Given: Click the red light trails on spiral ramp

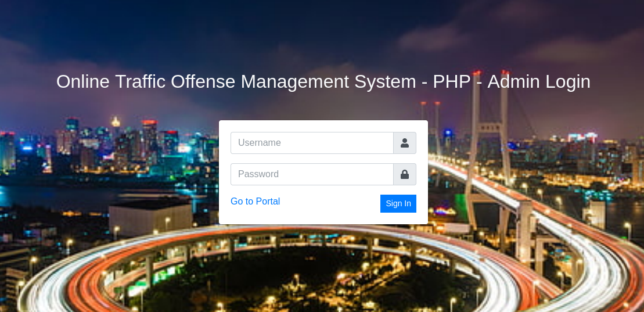Looking at the screenshot, I should point(87,279).
